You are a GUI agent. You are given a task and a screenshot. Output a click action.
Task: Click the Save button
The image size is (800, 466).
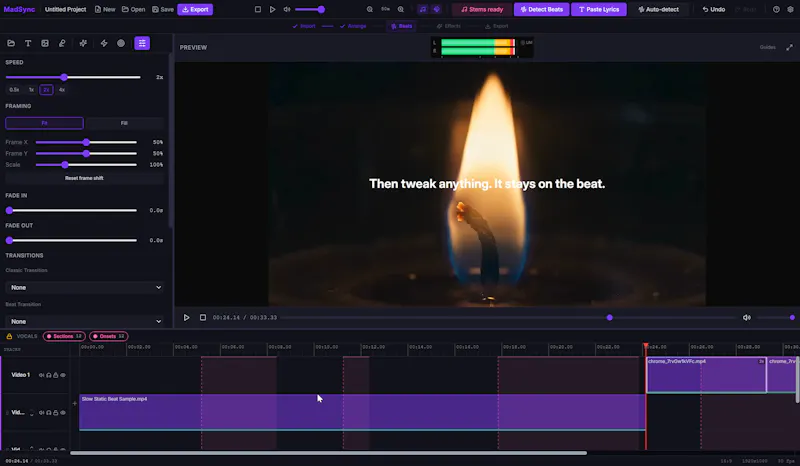coord(163,9)
